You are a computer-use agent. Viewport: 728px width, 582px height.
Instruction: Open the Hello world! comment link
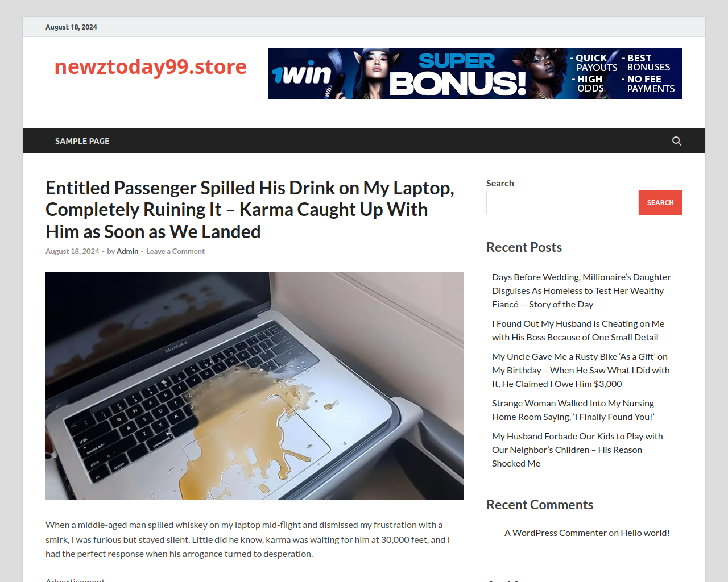(x=645, y=533)
